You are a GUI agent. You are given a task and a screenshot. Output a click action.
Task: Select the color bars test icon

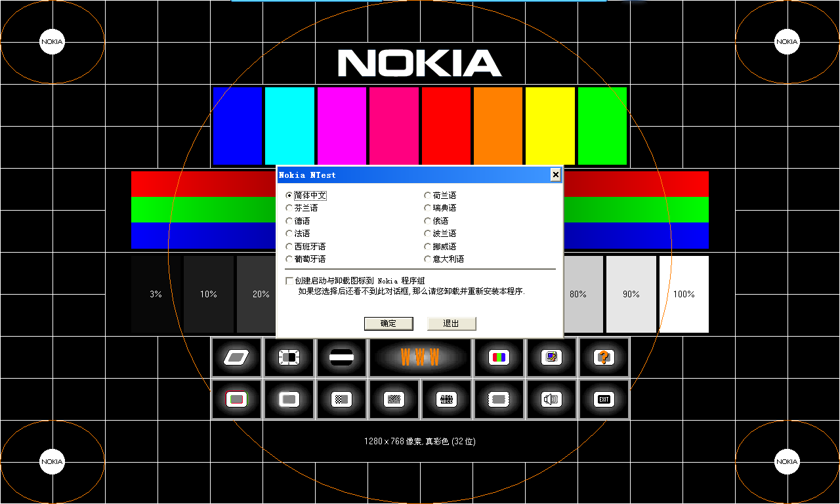click(499, 357)
